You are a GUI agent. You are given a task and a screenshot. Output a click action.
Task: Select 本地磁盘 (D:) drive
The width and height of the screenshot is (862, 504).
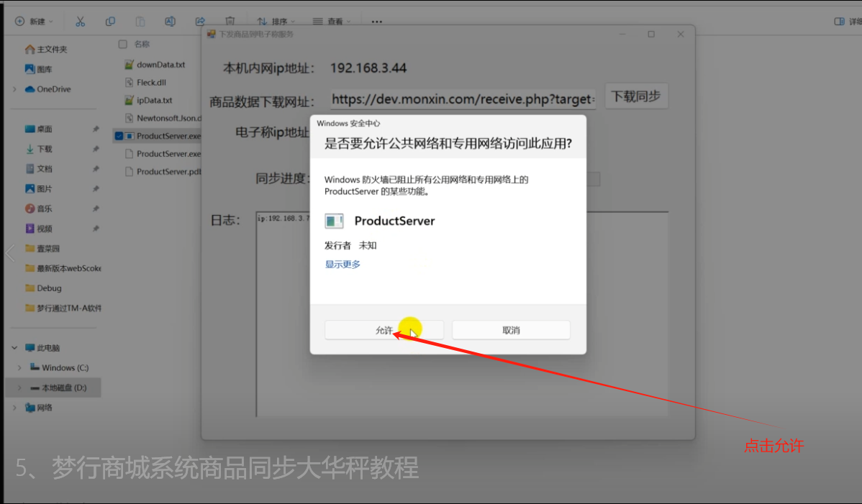[x=58, y=388]
